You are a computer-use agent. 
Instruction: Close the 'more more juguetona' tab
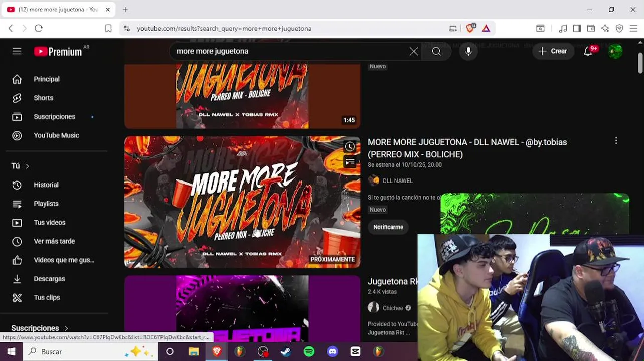point(107,10)
